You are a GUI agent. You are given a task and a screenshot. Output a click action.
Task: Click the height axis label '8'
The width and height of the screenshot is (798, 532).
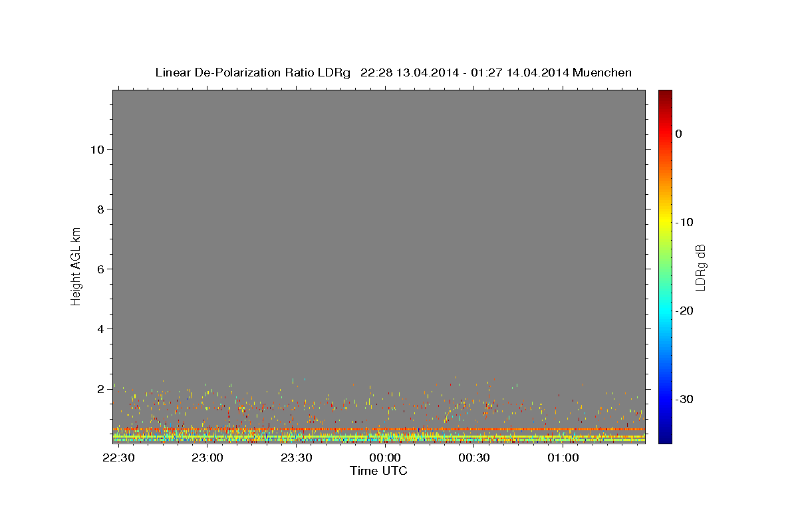[99, 209]
